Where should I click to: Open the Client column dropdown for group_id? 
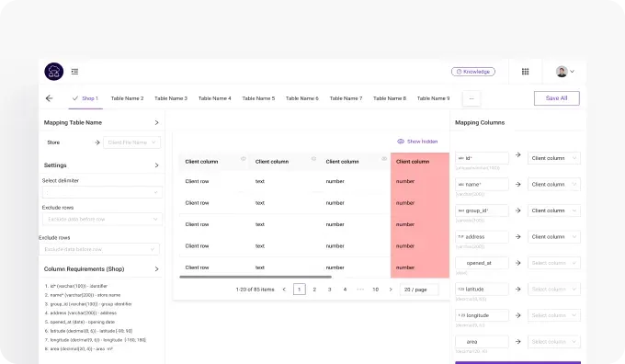(x=554, y=210)
